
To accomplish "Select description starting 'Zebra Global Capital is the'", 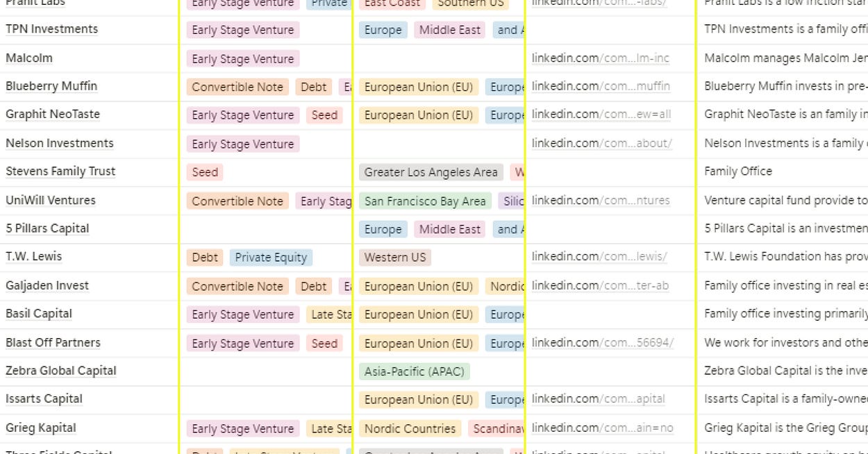I will [786, 371].
